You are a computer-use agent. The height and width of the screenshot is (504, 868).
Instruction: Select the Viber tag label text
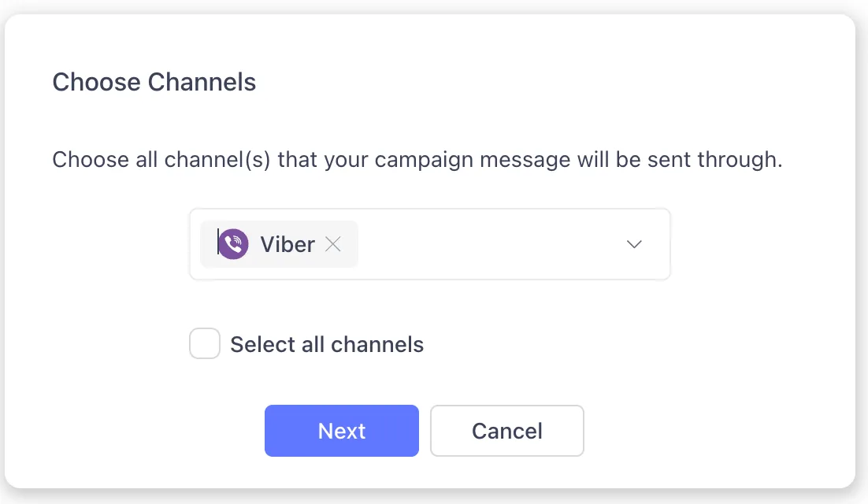click(x=287, y=244)
